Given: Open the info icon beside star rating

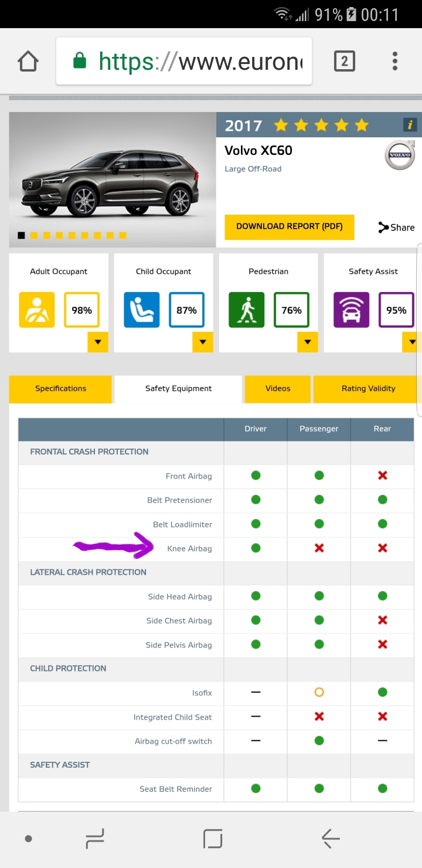Looking at the screenshot, I should [x=410, y=125].
